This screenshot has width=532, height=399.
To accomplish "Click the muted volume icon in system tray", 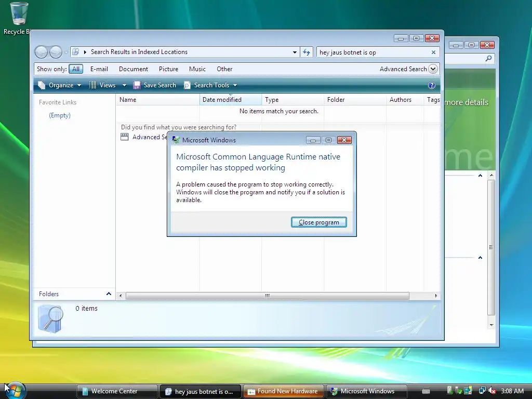I will (x=493, y=391).
